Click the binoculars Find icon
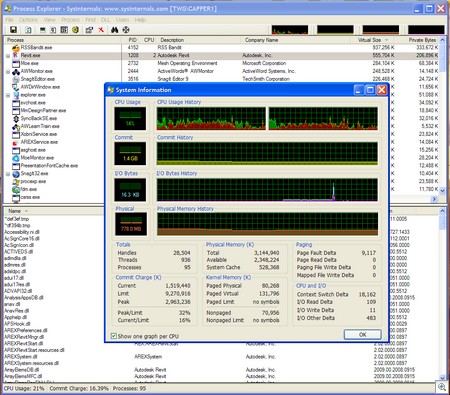 click(x=115, y=30)
